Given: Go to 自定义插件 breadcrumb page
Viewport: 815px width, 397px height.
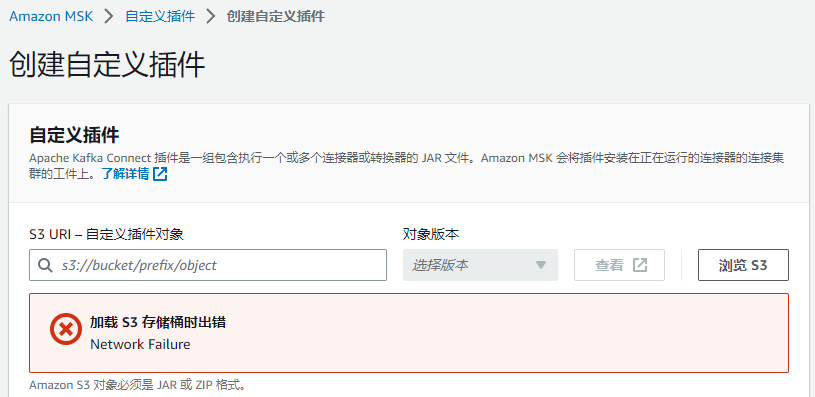Looking at the screenshot, I should pos(160,16).
